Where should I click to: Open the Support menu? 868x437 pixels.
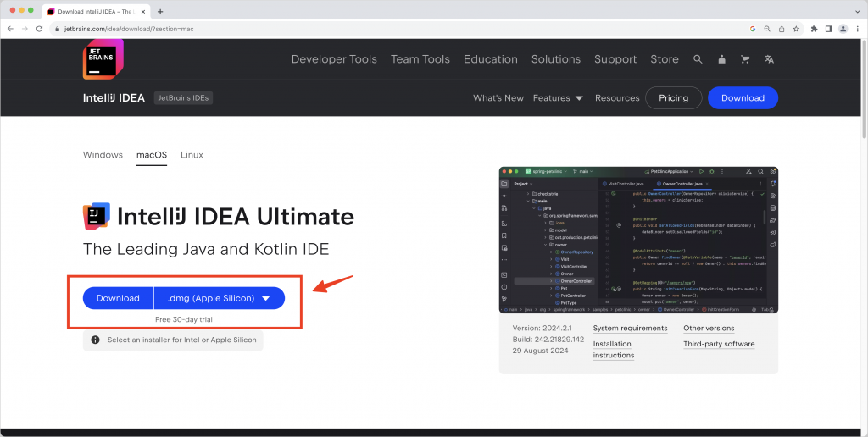point(615,59)
